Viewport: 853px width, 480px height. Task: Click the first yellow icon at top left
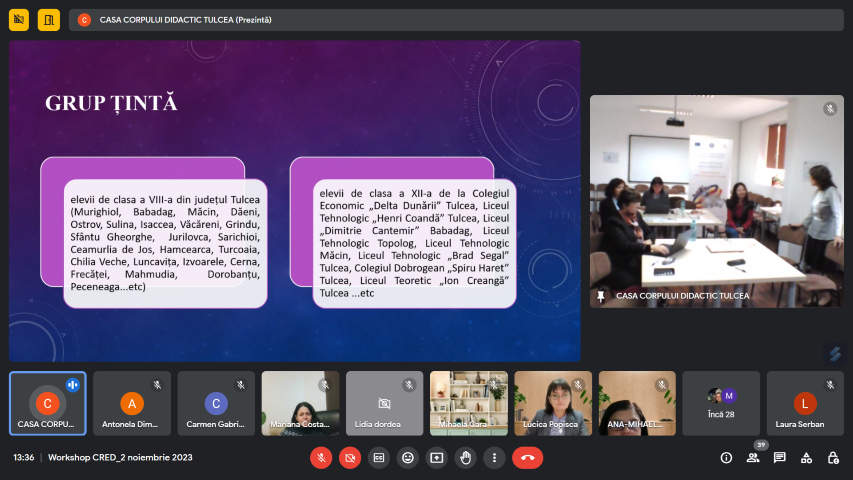pos(19,19)
